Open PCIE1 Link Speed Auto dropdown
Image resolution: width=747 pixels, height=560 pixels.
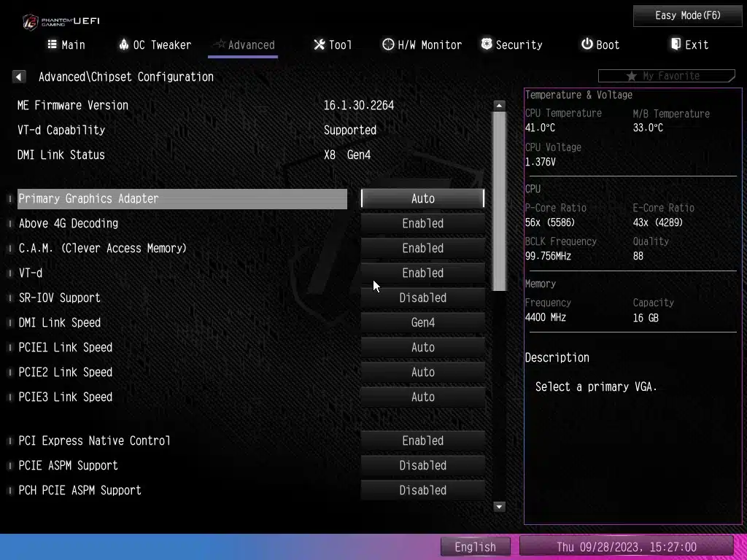422,347
